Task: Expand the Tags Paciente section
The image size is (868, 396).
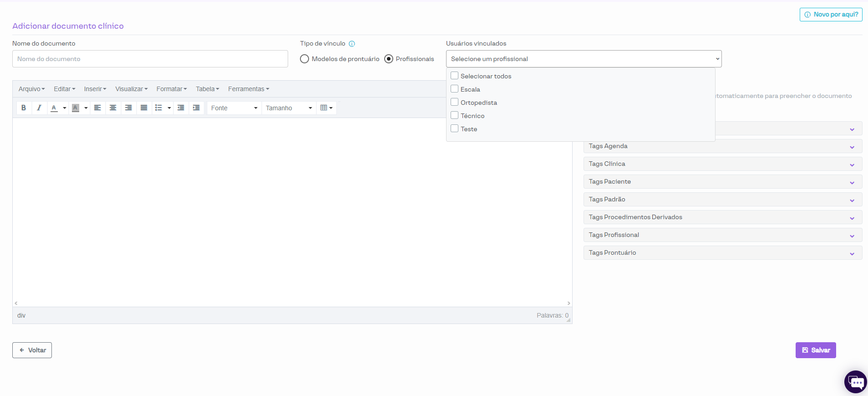Action: (x=722, y=182)
